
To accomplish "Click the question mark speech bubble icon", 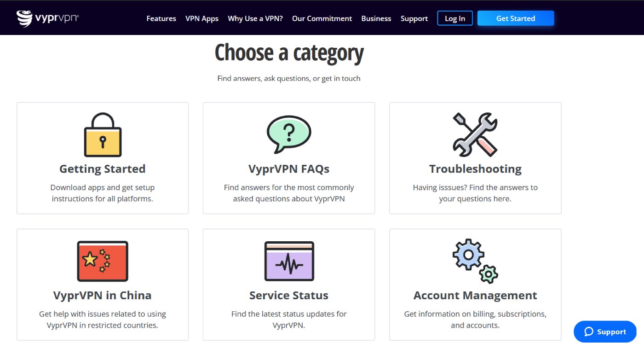I will point(289,134).
